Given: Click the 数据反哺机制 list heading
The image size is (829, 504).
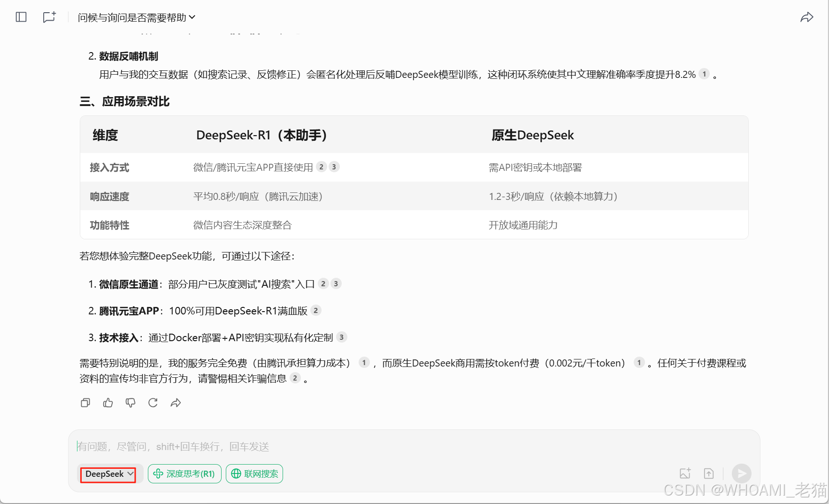Looking at the screenshot, I should coord(129,56).
